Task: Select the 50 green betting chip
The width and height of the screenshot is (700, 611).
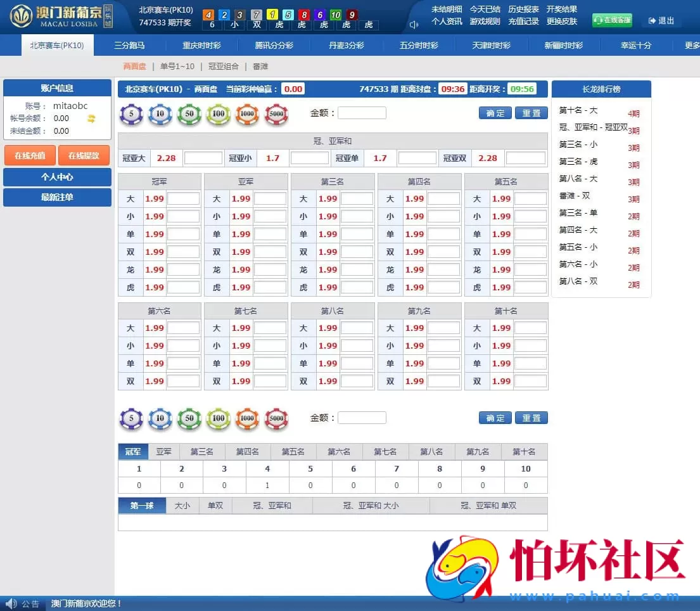Action: click(x=189, y=115)
